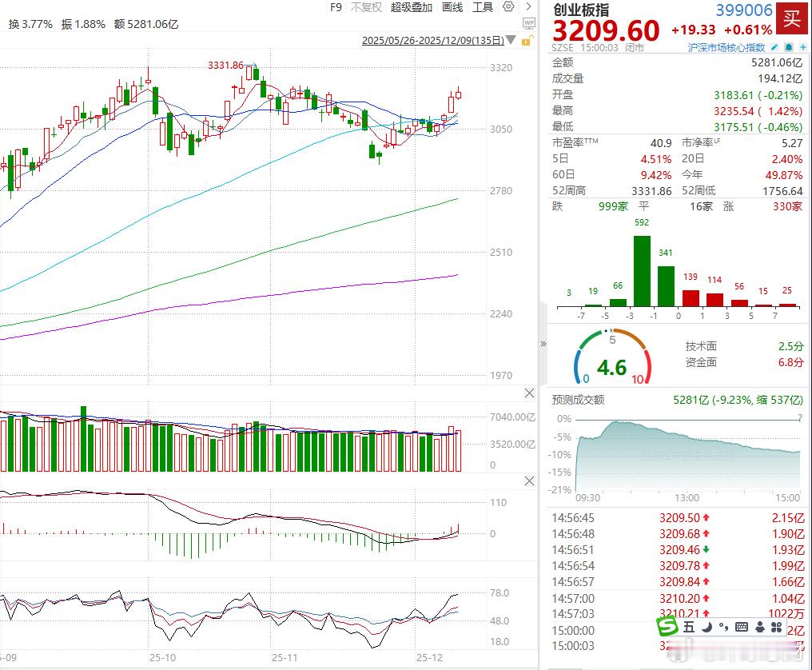The height and width of the screenshot is (670, 812).
Task: Click the 25-11 date axis label
Action: click(285, 657)
